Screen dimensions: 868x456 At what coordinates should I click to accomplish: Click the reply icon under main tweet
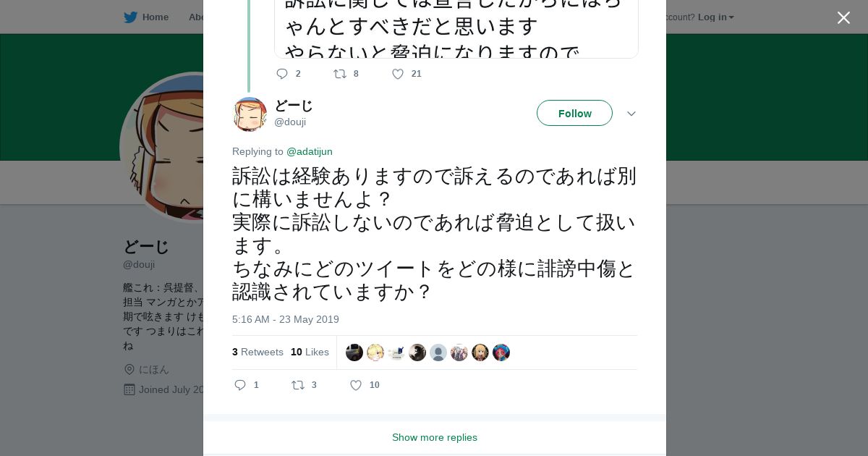coord(241,385)
